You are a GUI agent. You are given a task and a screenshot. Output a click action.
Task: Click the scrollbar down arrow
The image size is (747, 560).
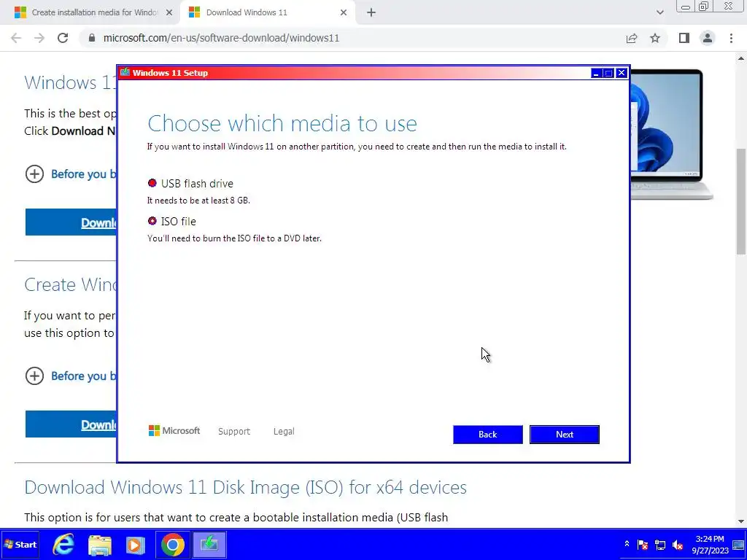[741, 522]
